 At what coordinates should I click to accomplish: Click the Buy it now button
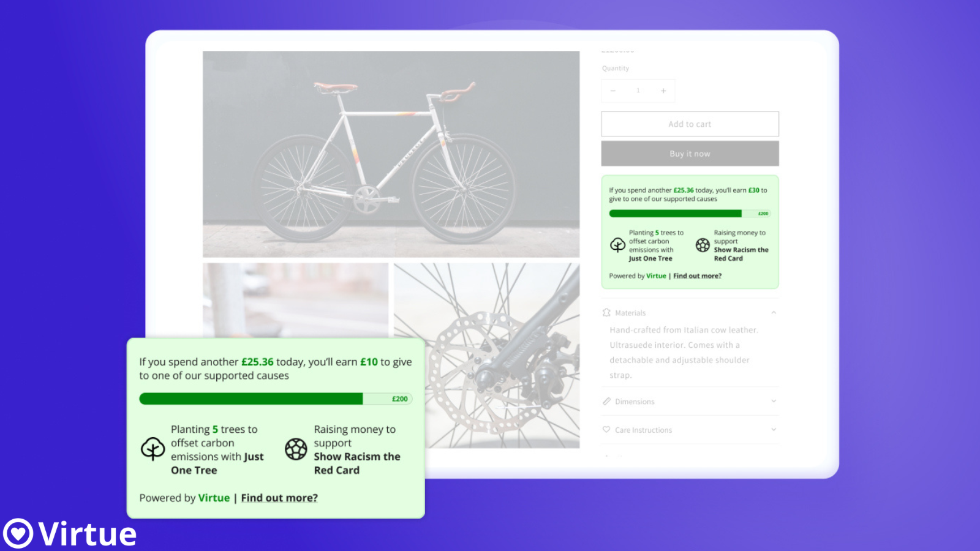[x=690, y=154]
